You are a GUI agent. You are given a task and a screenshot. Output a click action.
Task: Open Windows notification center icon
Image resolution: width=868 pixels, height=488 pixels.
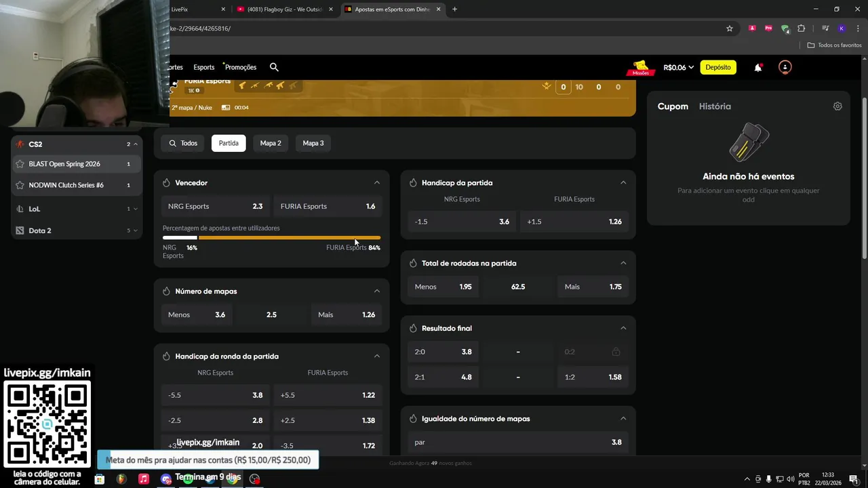click(x=853, y=479)
